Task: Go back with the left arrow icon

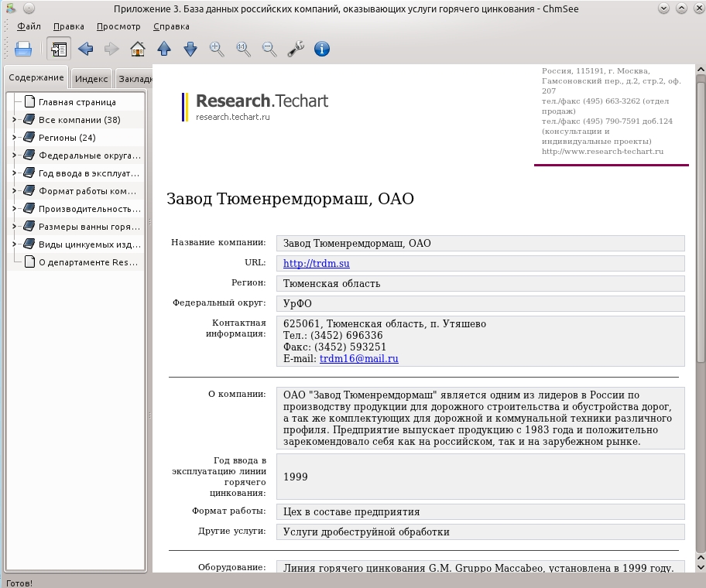Action: (x=86, y=49)
